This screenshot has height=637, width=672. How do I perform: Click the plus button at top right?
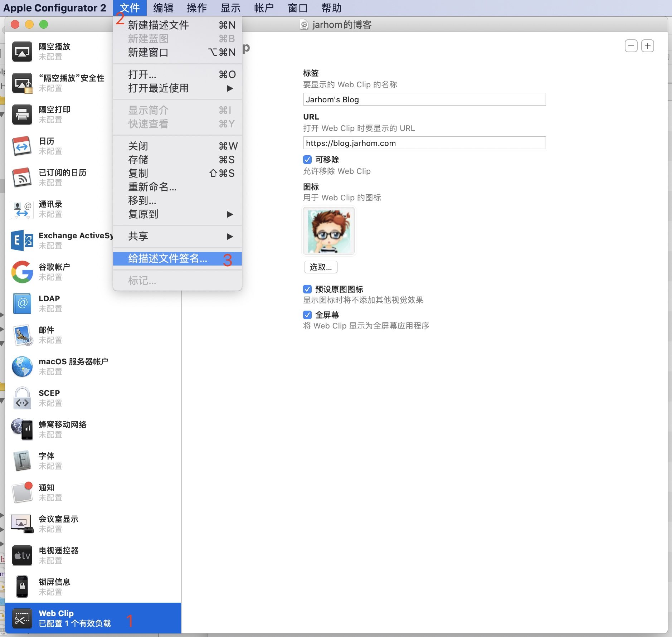click(x=648, y=46)
